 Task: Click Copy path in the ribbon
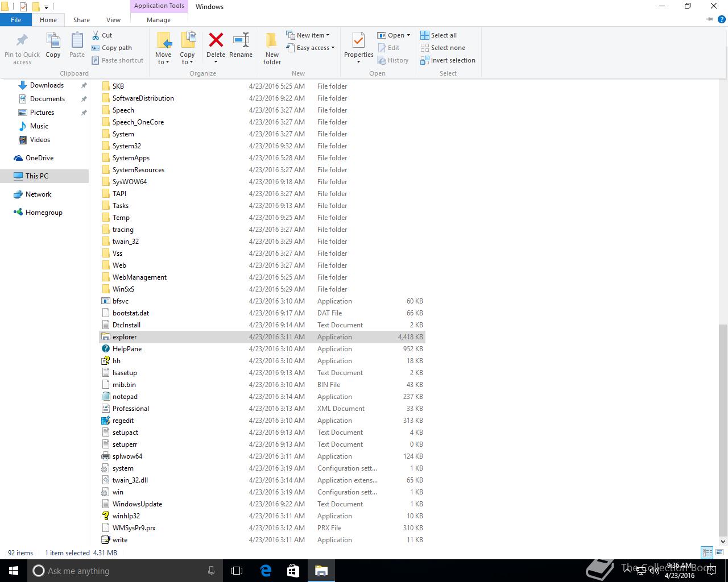pyautogui.click(x=111, y=48)
